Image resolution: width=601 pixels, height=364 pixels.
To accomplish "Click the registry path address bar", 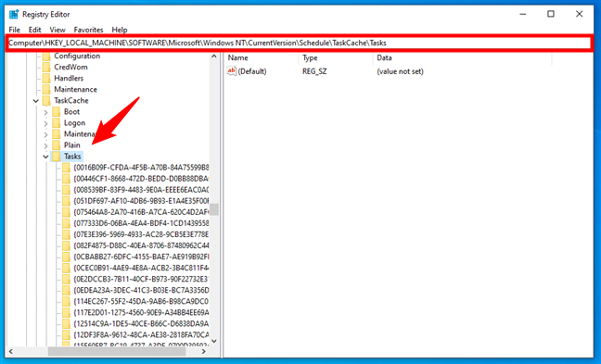I will click(x=300, y=43).
